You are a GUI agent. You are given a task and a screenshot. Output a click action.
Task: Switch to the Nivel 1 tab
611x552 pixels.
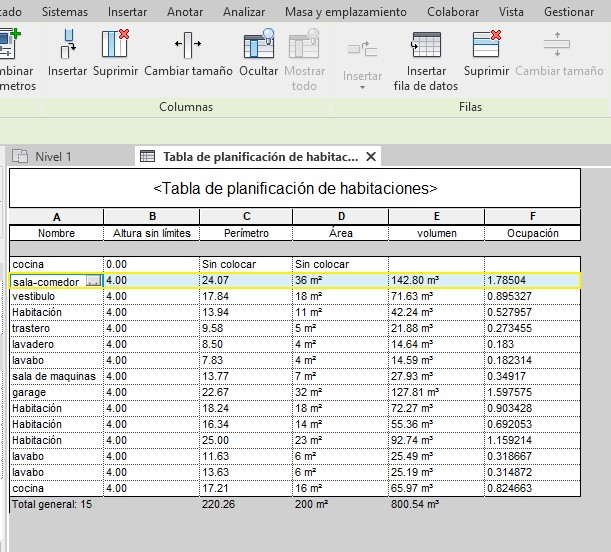[x=53, y=156]
